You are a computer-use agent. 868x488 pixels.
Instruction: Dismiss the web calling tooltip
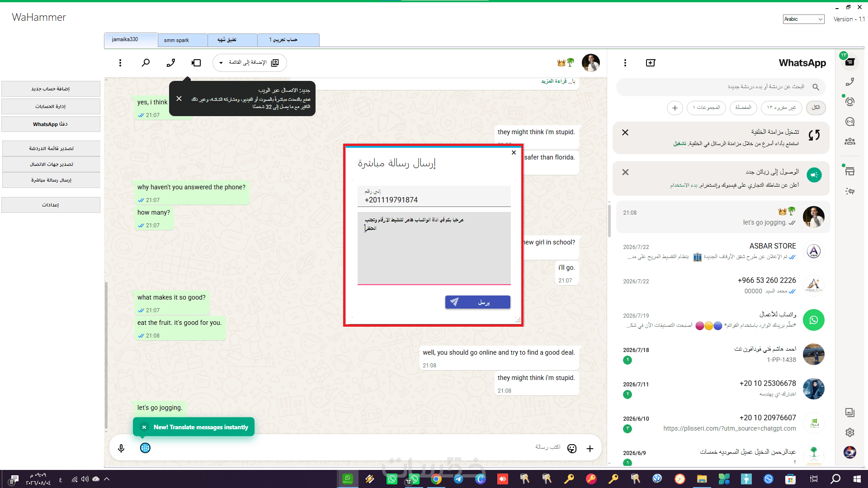(179, 99)
